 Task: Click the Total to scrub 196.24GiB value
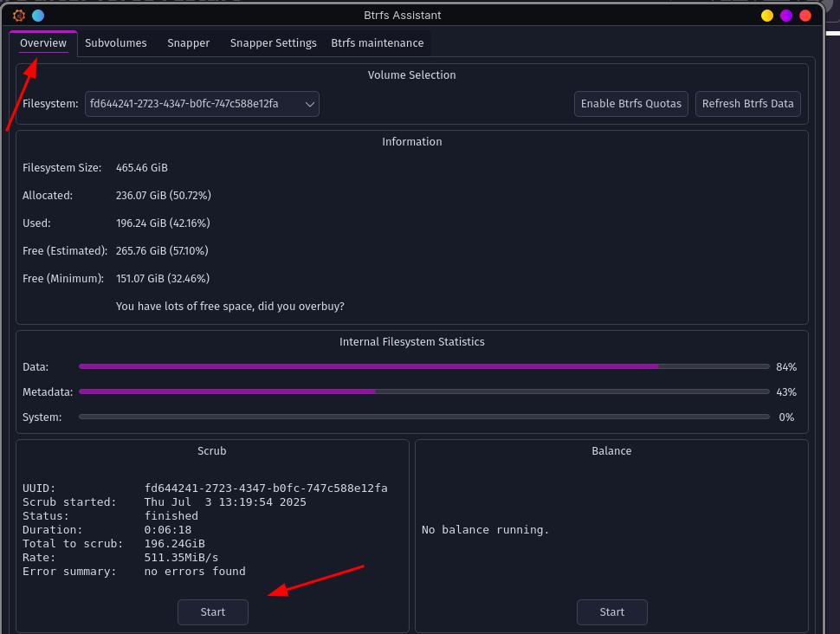[x=175, y=544]
